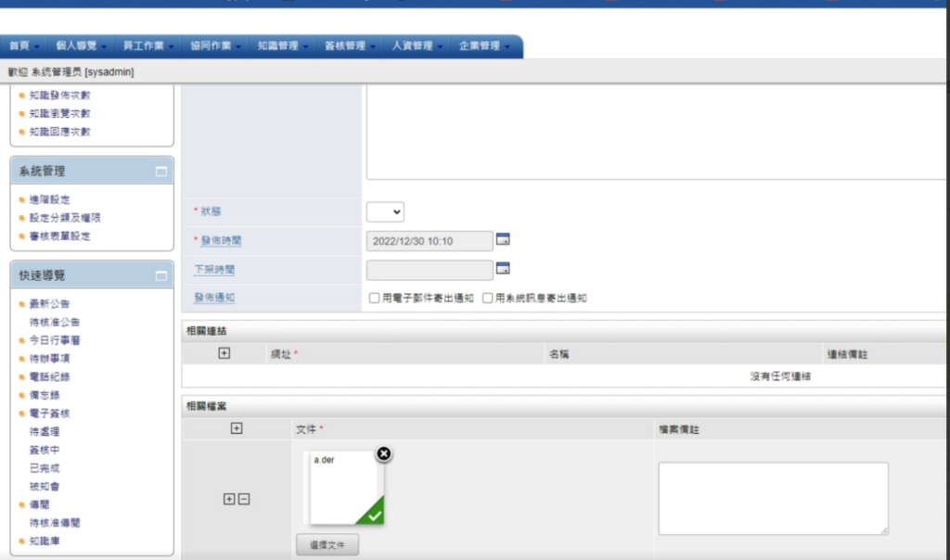Click the 選擇文件 button
The height and width of the screenshot is (560, 950).
point(327,545)
